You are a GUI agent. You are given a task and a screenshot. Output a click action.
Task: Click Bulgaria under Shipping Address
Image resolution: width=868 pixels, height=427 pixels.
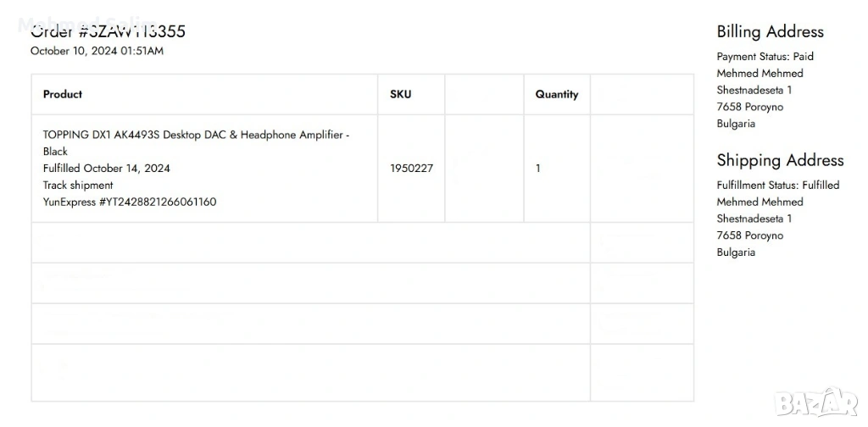point(736,252)
